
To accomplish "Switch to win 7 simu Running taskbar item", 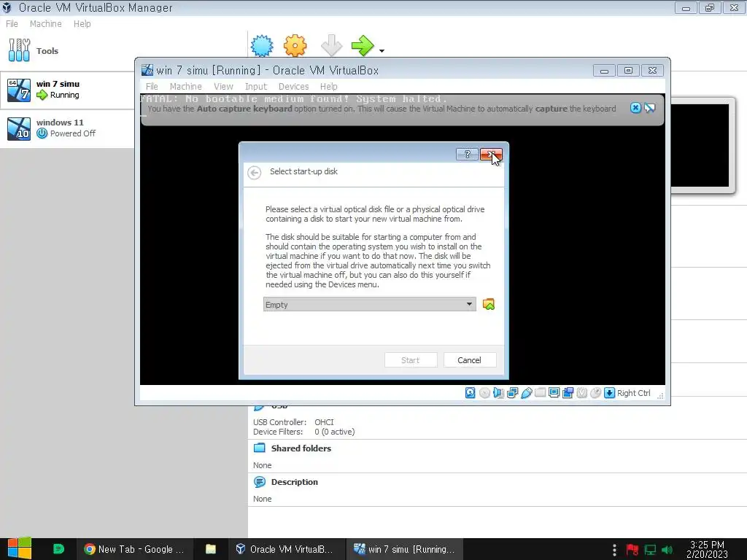I will point(404,549).
